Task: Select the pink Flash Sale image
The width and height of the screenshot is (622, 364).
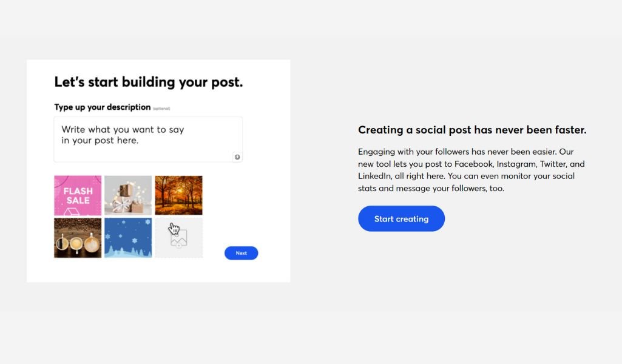Action: pos(78,195)
